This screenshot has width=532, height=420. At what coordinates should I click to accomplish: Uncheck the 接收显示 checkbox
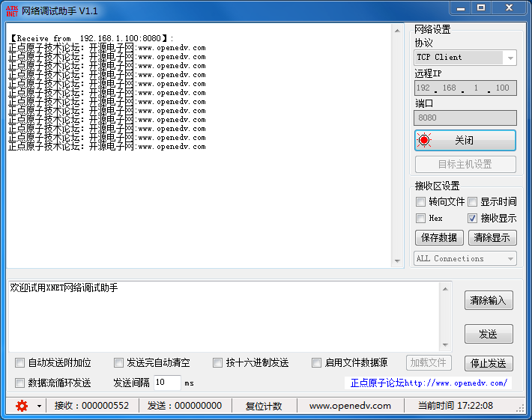coord(472,218)
